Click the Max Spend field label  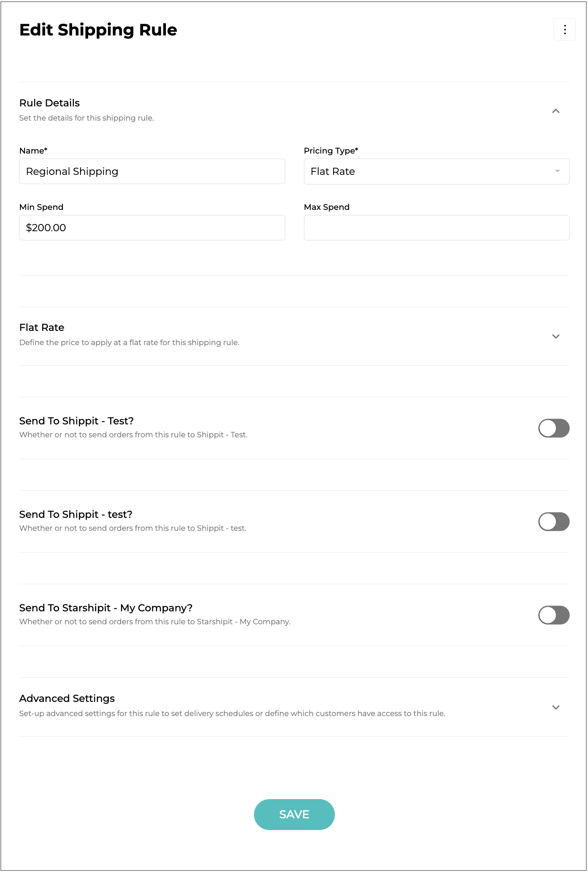point(327,207)
